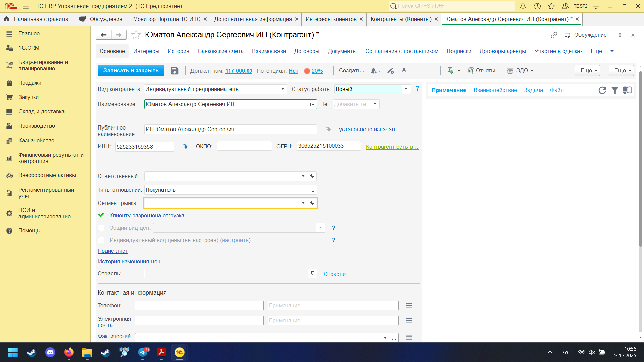
Task: Open the Наименование field expand icon
Action: [312, 104]
